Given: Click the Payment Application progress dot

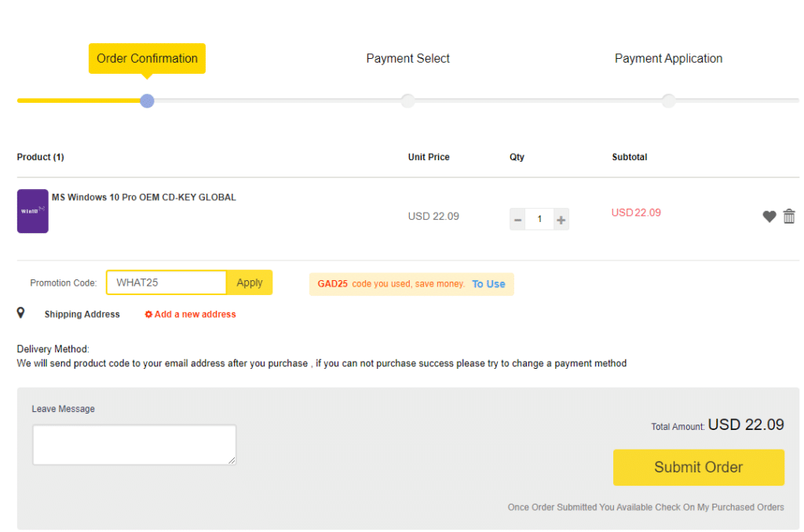Looking at the screenshot, I should (x=669, y=101).
